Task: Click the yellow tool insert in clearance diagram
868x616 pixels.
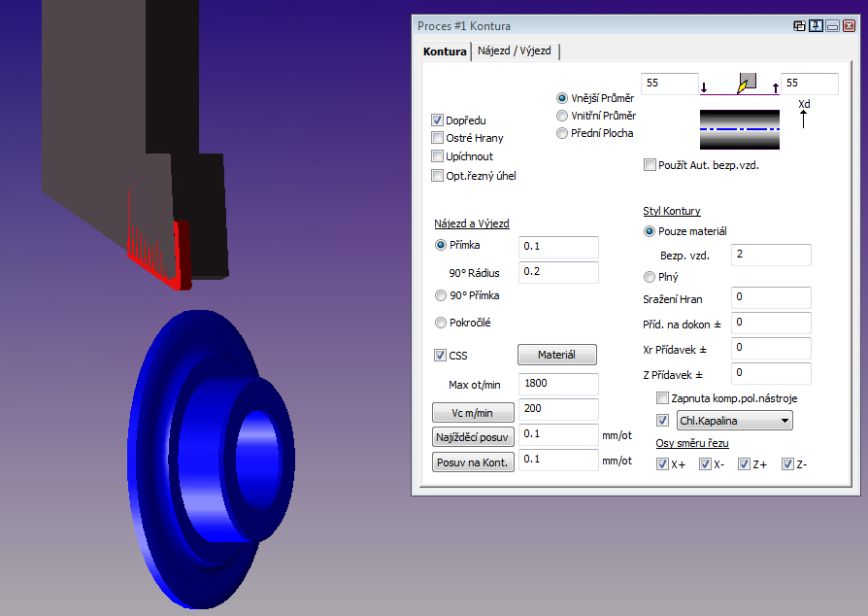Action: coord(745,86)
